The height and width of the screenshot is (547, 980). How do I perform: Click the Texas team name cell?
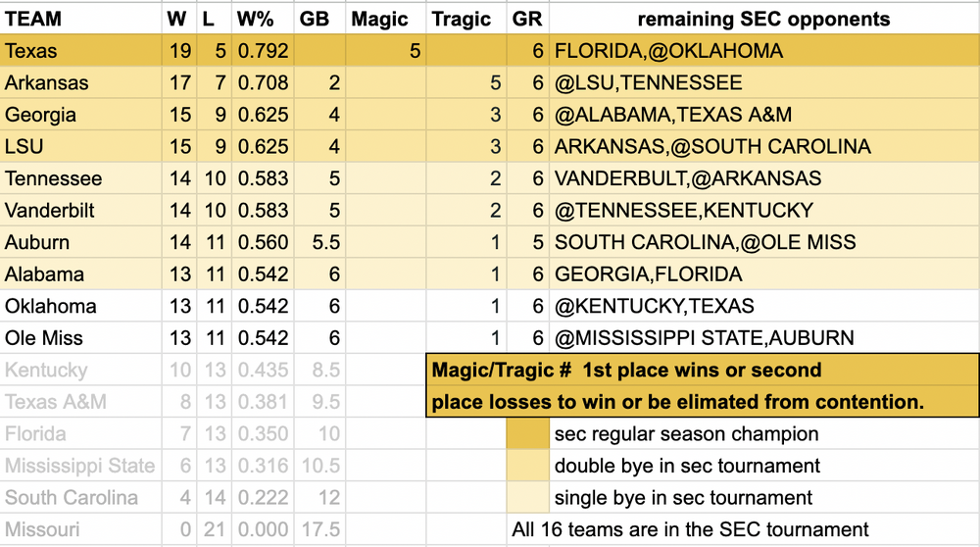coord(80,51)
